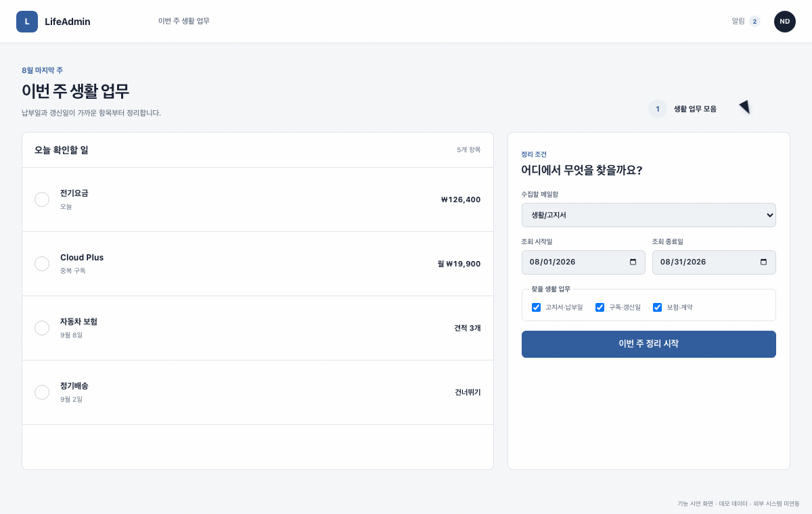Click the 9월 8일 due date
812x514 pixels.
point(71,335)
